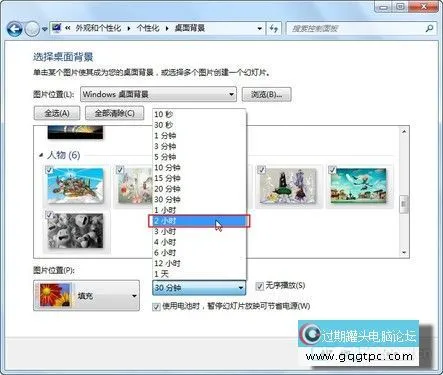Click the search magnifier icon
This screenshot has height=375, width=443.
[x=429, y=29]
